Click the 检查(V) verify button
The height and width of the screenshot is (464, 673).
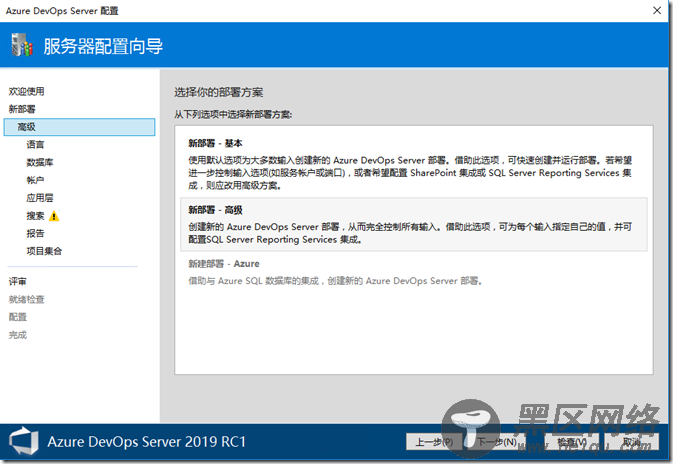click(572, 442)
